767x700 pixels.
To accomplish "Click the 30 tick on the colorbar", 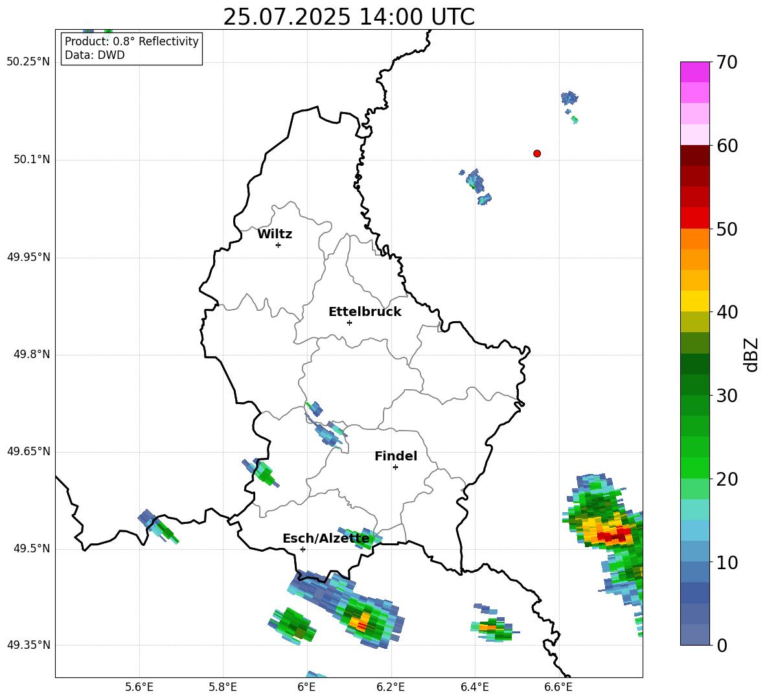I will tap(727, 396).
